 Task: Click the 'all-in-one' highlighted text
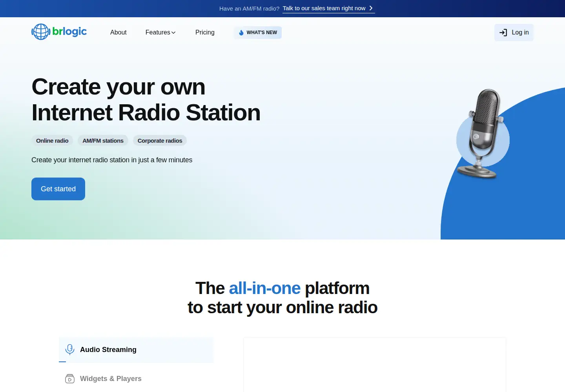click(x=264, y=288)
